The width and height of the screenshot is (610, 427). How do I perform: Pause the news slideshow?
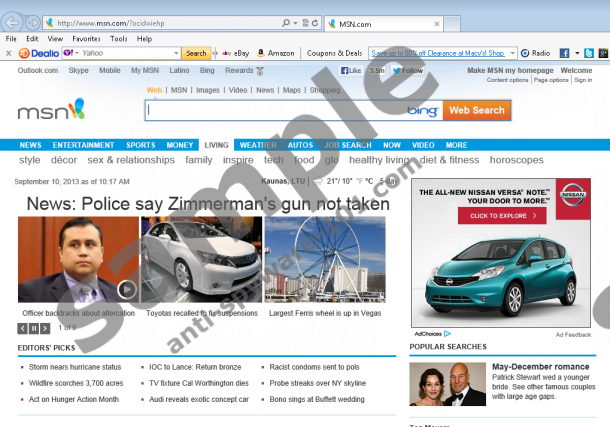point(34,327)
